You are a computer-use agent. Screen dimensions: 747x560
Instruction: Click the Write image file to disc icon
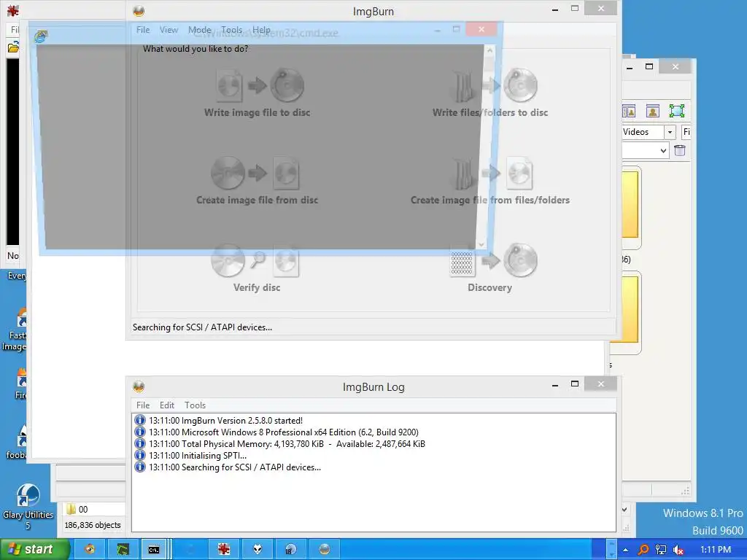click(260, 86)
